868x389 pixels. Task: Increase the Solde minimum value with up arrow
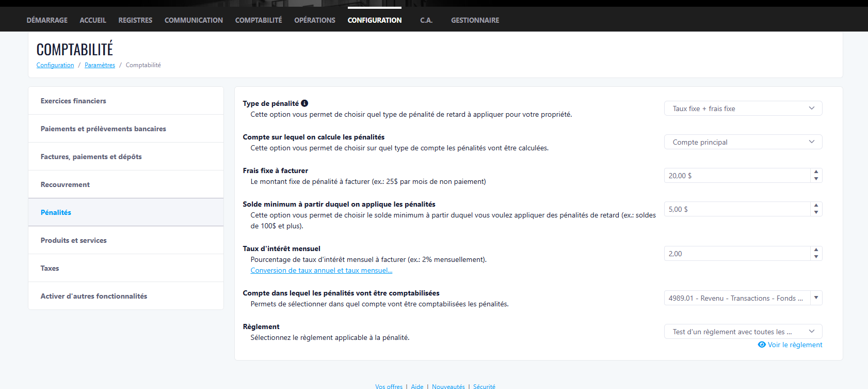tap(816, 206)
